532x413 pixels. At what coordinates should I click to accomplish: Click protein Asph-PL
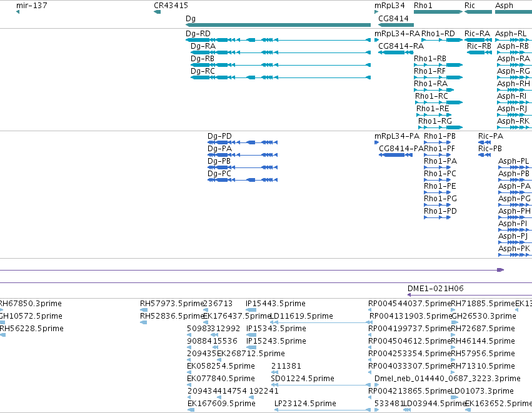pos(515,167)
